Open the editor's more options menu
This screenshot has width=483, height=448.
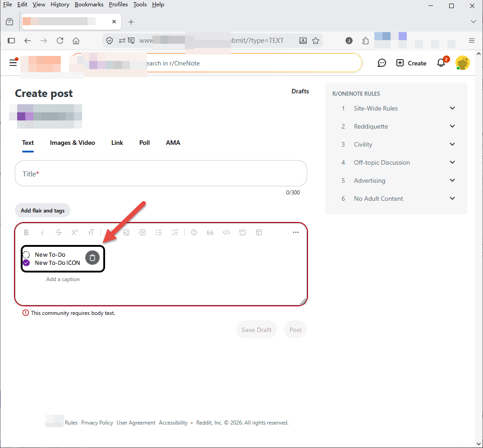(296, 232)
